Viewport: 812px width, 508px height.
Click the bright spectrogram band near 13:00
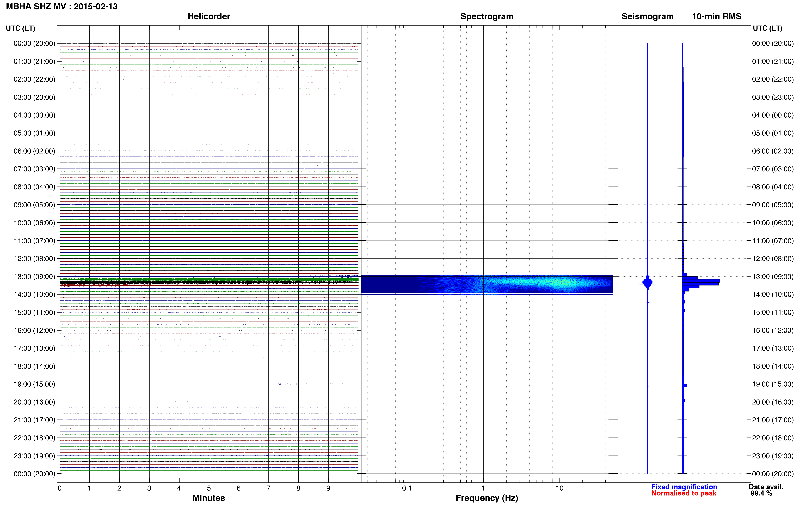click(x=487, y=284)
